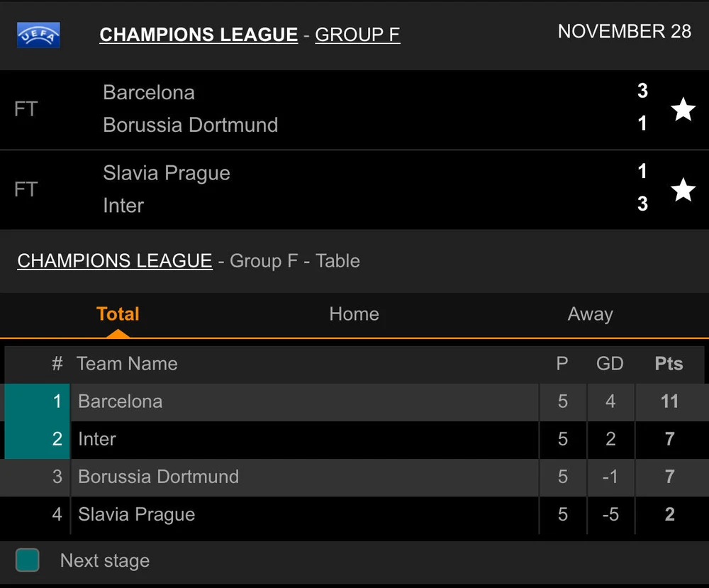Viewport: 709px width, 588px height.
Task: Open CHAMPIONS LEAGUE link above the table
Action: coord(115,261)
